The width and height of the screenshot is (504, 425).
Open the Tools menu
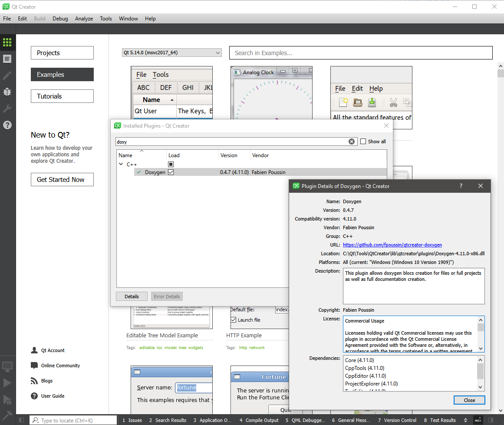(x=105, y=18)
